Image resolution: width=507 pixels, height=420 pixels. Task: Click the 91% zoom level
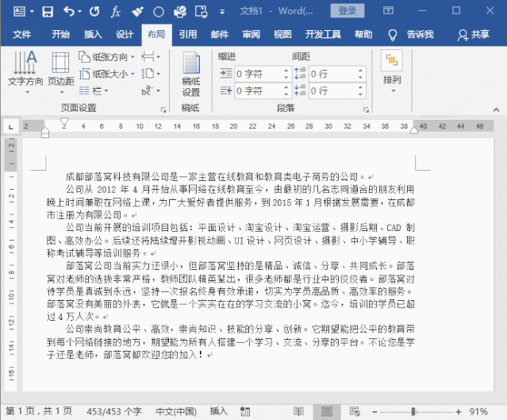pos(478,411)
